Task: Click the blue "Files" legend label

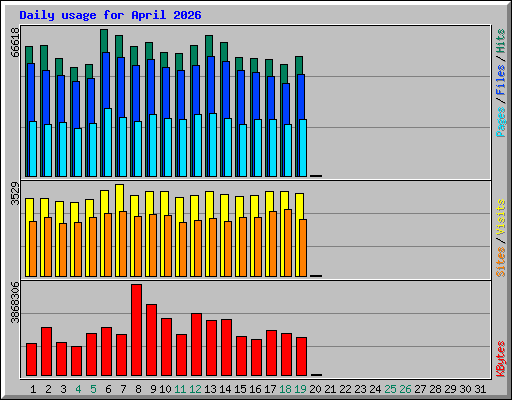Action: point(500,79)
